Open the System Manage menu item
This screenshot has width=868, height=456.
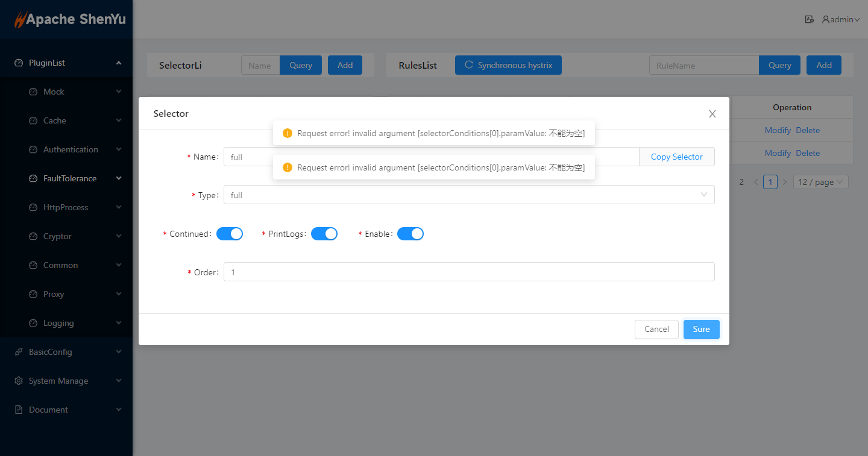(x=66, y=381)
